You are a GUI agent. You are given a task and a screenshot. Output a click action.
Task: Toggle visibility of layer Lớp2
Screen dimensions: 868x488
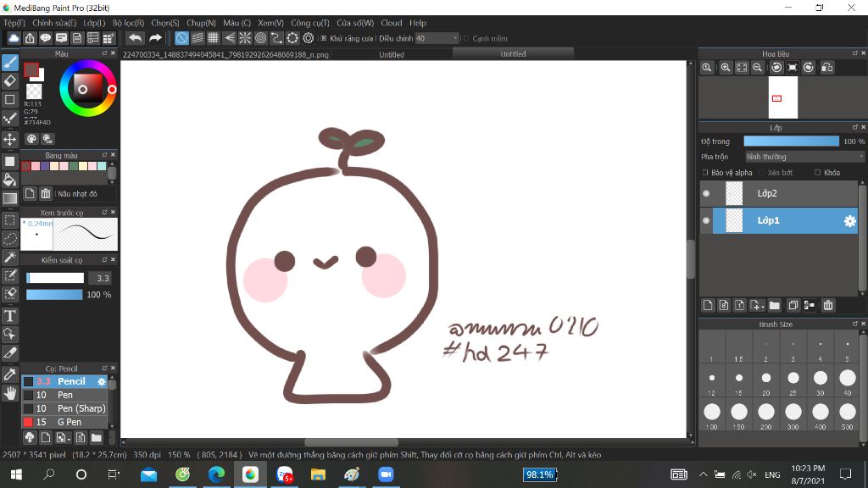pos(706,194)
